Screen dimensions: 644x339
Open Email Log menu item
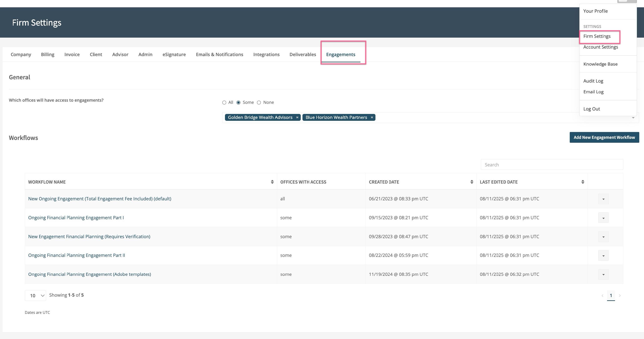point(593,92)
